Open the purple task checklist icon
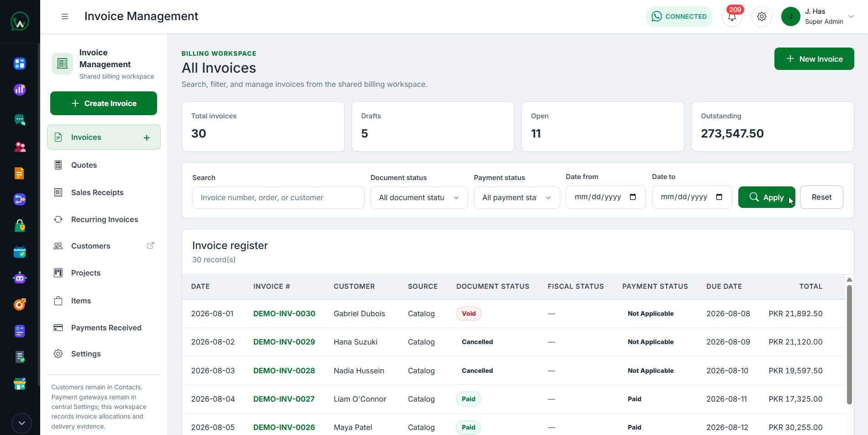The image size is (868, 435). coord(20,331)
